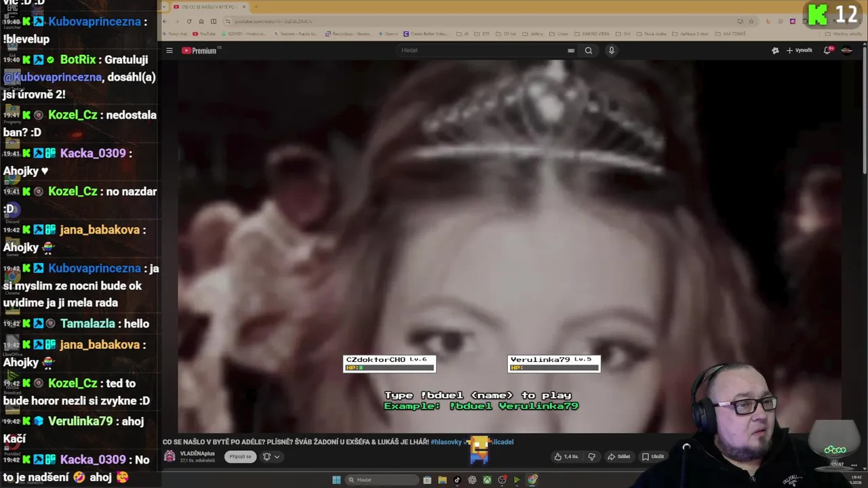Click the CZdoktorCHO duel HP bar
The height and width of the screenshot is (488, 868).
[389, 368]
